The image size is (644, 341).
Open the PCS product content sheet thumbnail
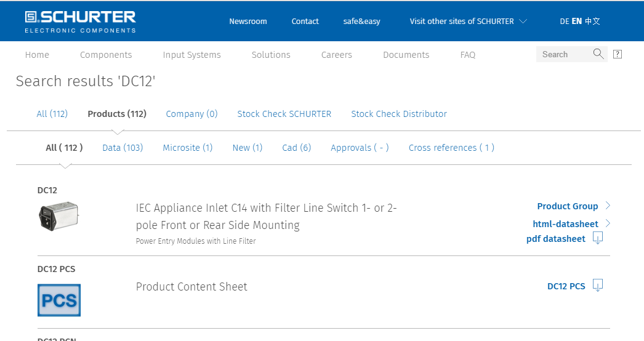coord(59,300)
